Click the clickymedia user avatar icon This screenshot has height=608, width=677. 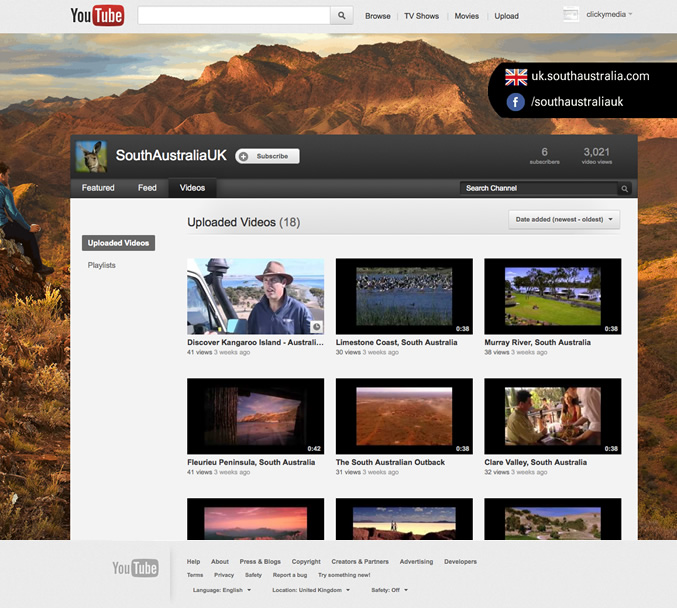571,15
